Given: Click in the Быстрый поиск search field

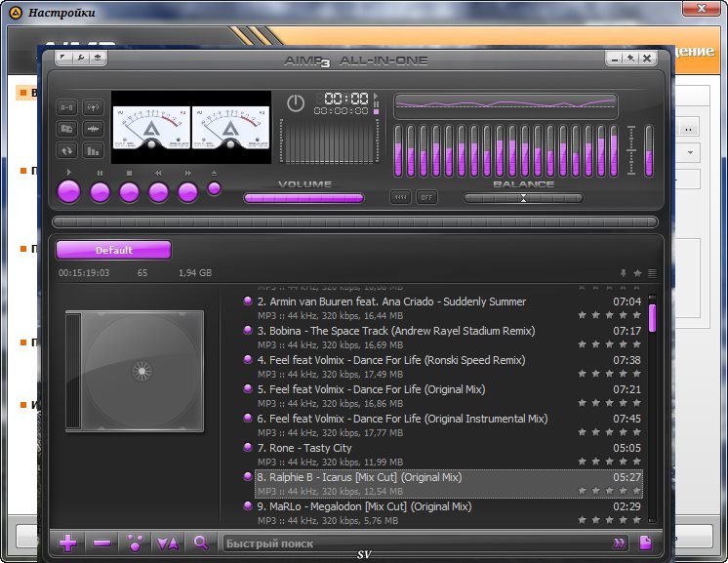Looking at the screenshot, I should pyautogui.click(x=410, y=543).
